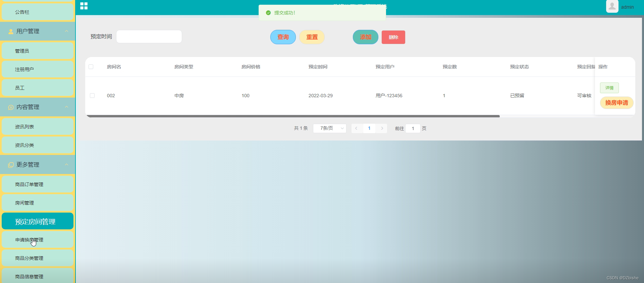Select page number 1 in pagination
This screenshot has height=283, width=644.
[369, 128]
